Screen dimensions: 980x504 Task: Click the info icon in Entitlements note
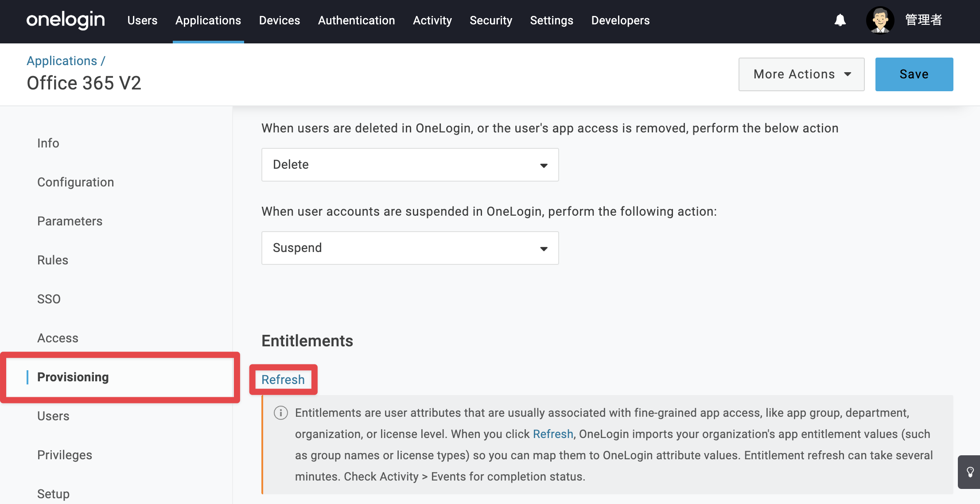coord(281,413)
